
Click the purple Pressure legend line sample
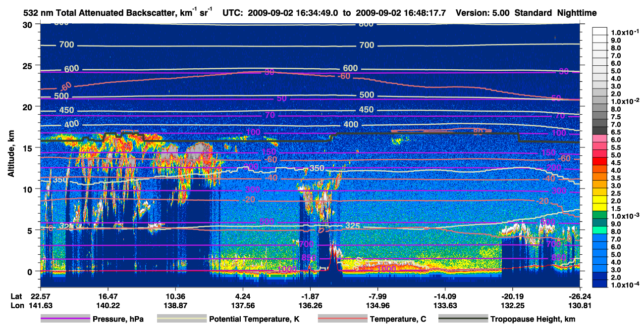65,319
